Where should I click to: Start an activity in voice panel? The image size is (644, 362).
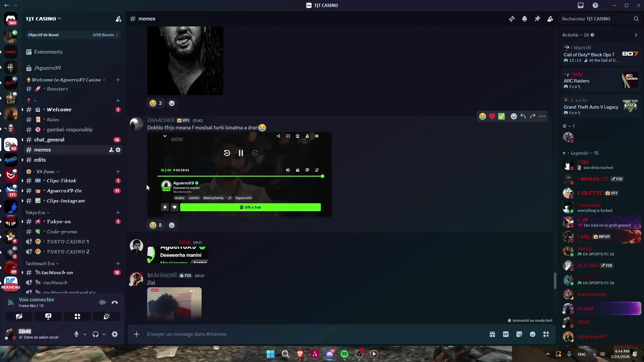pos(77,316)
